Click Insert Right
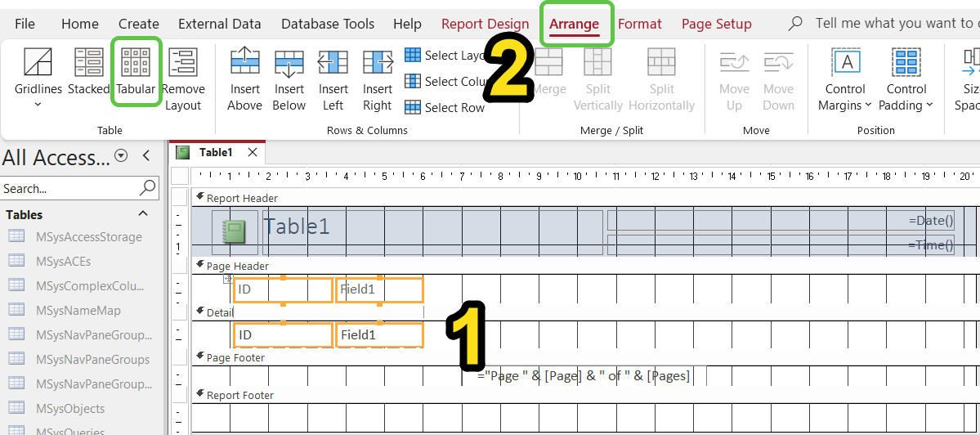The width and height of the screenshot is (980, 435). coord(378,78)
